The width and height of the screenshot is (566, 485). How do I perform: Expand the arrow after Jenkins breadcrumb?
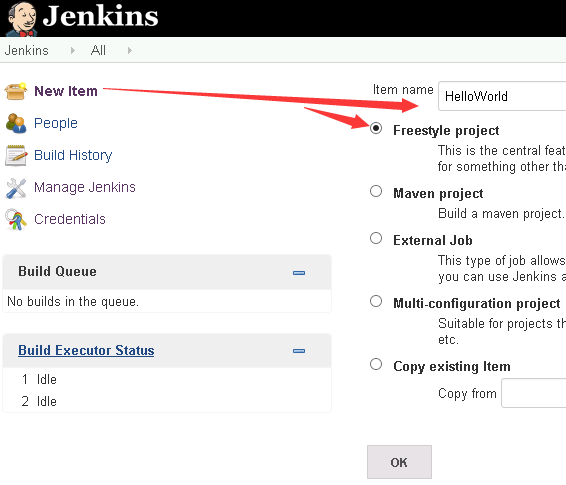pyautogui.click(x=73, y=51)
